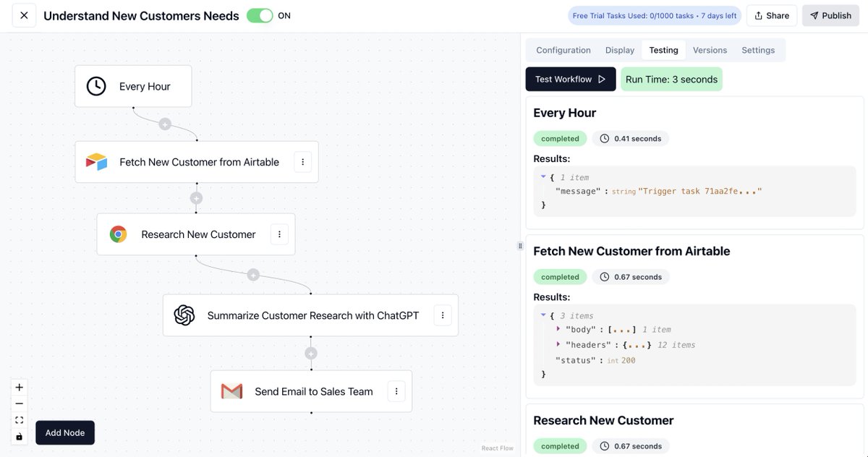Click the Add Node button
Image resolution: width=868 pixels, height=457 pixels.
65,432
